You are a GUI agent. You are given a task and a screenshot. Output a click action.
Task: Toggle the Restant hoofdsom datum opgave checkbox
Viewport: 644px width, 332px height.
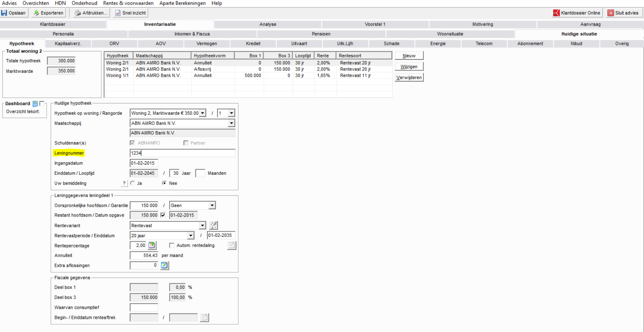[163, 215]
